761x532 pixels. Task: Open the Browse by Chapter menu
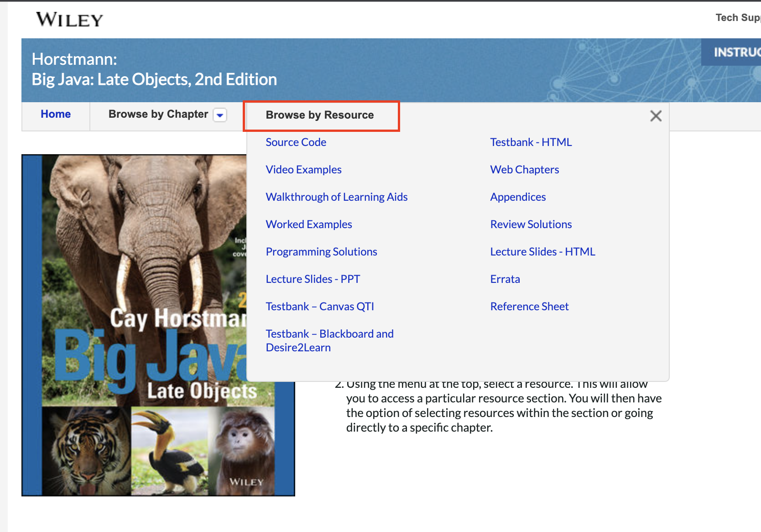pyautogui.click(x=158, y=114)
